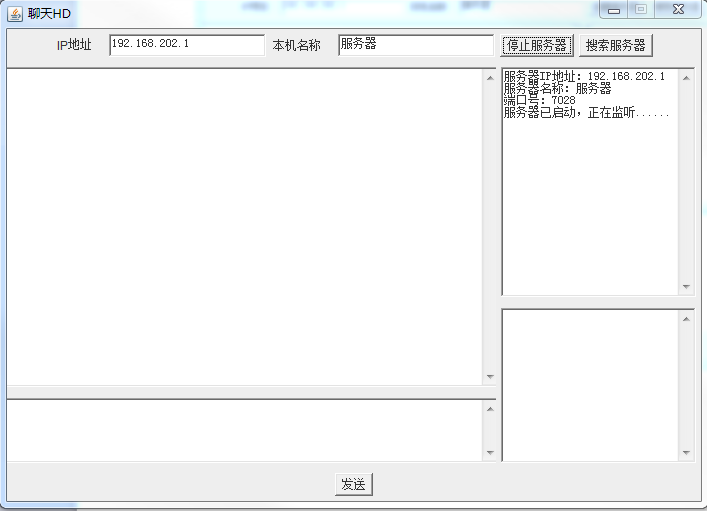Click user list scrollbar down arrow
This screenshot has width=707, height=511.
click(x=686, y=453)
